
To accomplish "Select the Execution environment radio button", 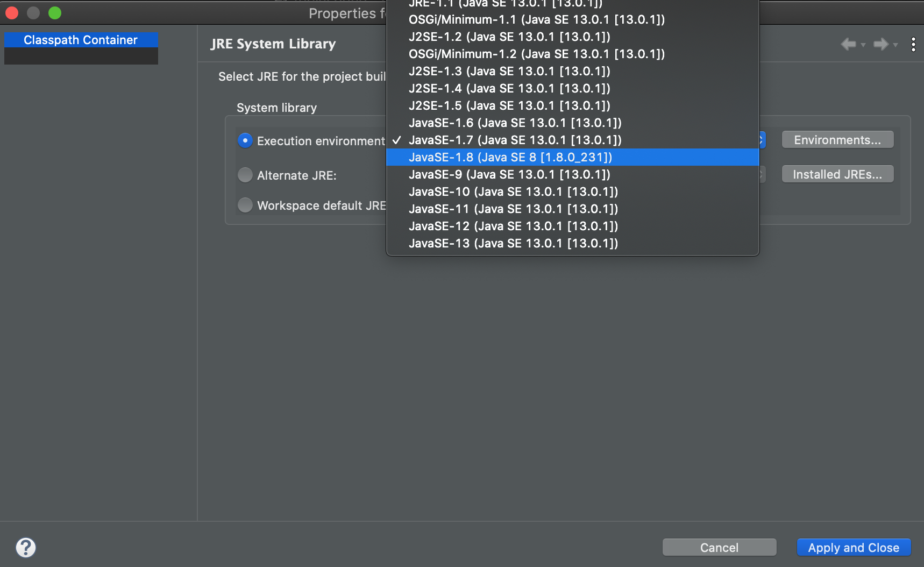I will [245, 140].
